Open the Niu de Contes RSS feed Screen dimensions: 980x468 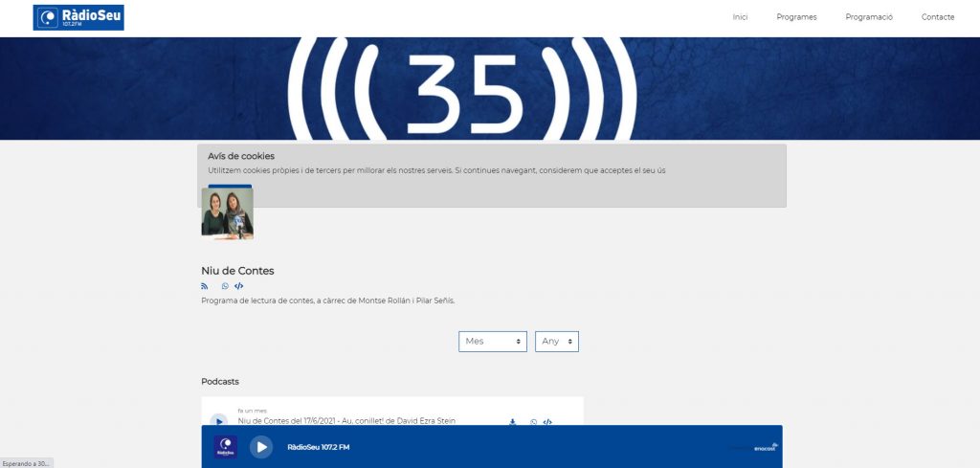205,286
